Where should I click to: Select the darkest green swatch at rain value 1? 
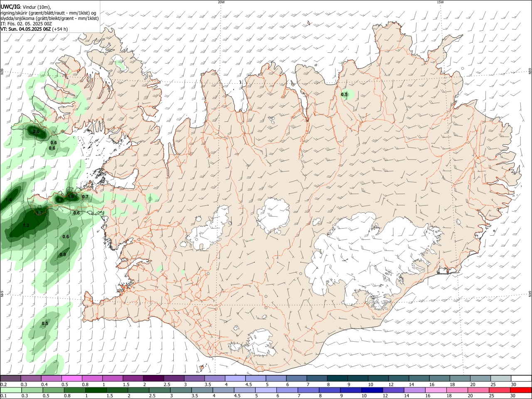96,390
